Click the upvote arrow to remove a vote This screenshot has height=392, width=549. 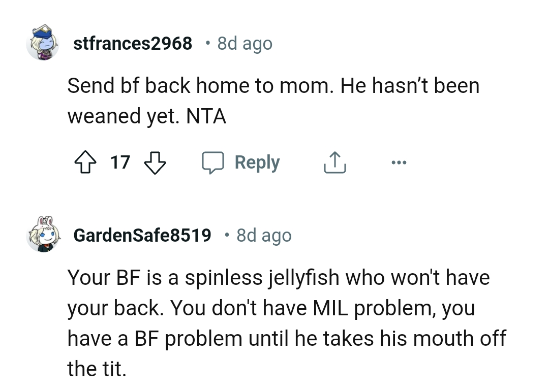(86, 162)
